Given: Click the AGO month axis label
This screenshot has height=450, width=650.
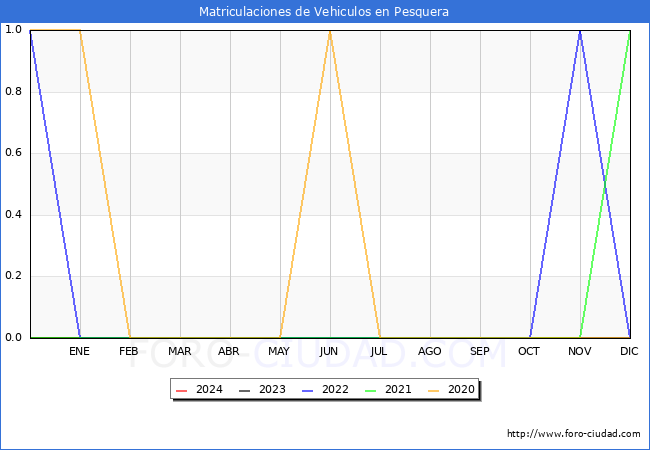Looking at the screenshot, I should point(429,351).
